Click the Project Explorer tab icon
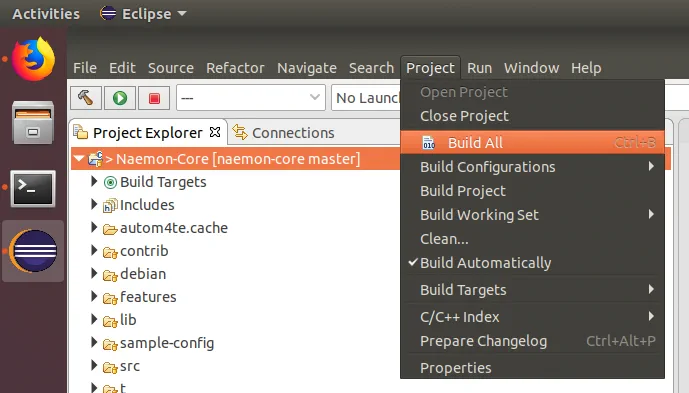This screenshot has width=689, height=393. (80, 132)
